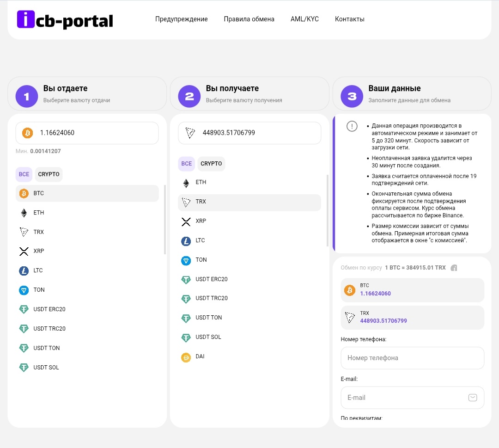Select the BTC currency in the give list

pyautogui.click(x=87, y=193)
